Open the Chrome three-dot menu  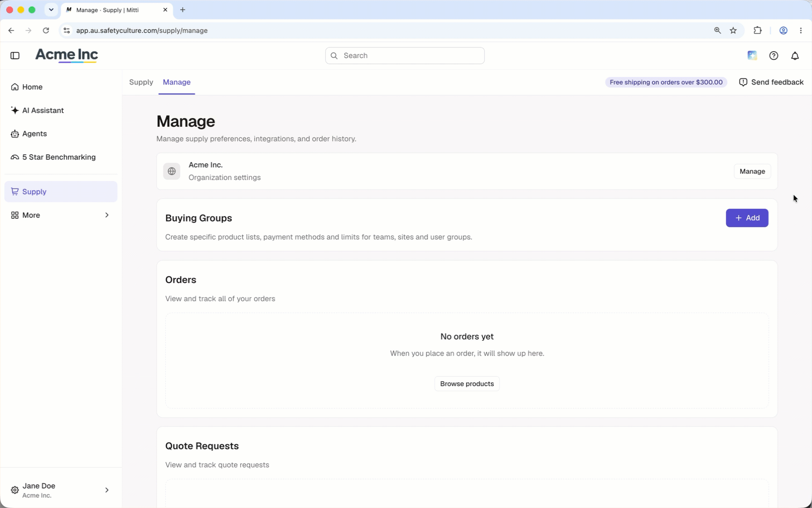pyautogui.click(x=801, y=30)
